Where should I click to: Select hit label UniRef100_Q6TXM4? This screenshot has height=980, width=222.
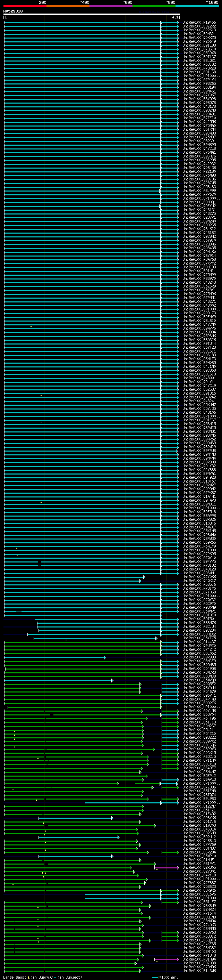click(x=199, y=129)
